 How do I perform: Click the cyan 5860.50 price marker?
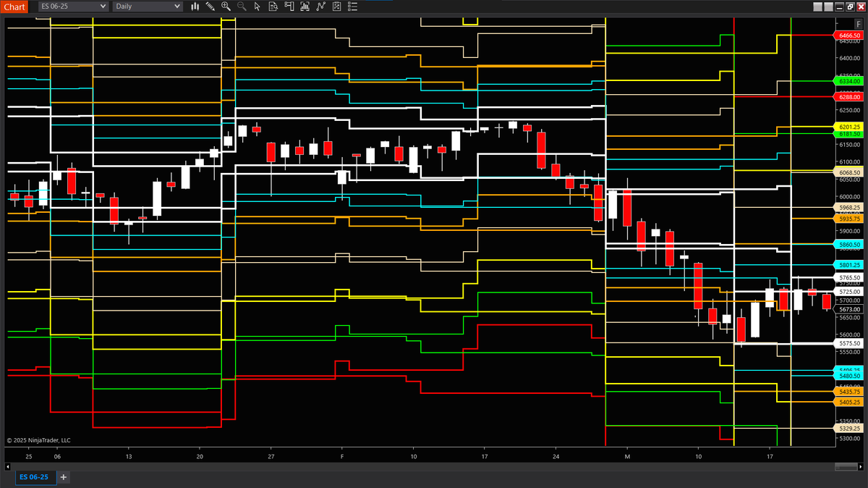click(x=848, y=245)
